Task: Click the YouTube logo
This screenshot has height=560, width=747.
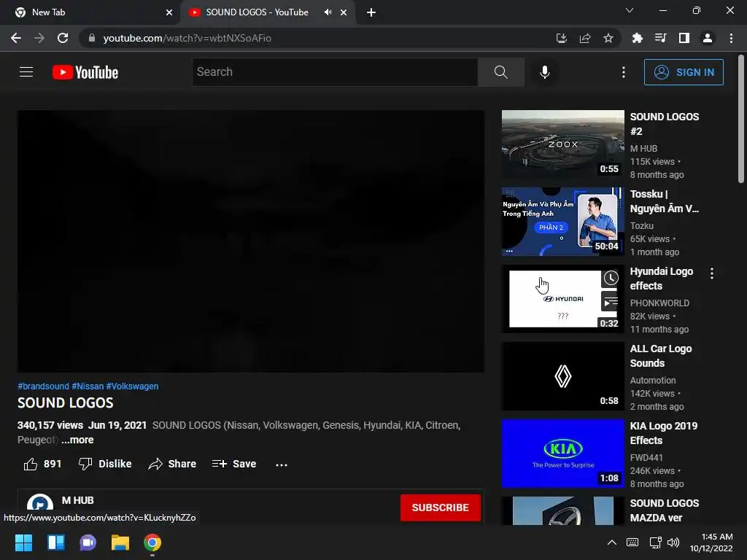Action: [x=85, y=72]
